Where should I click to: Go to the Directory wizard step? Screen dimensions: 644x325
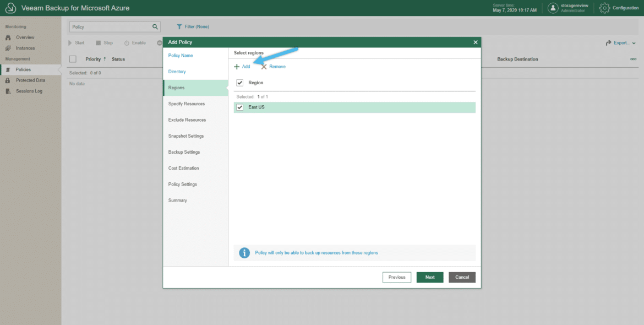pyautogui.click(x=177, y=72)
